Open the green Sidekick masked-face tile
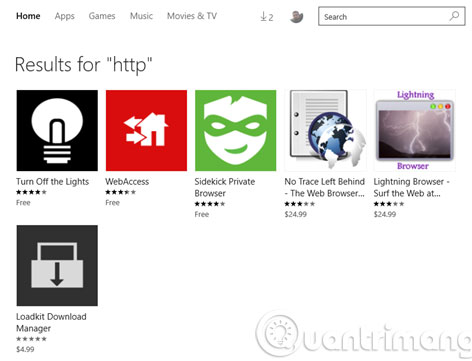Image resolution: width=472 pixels, height=361 pixels. [x=236, y=130]
